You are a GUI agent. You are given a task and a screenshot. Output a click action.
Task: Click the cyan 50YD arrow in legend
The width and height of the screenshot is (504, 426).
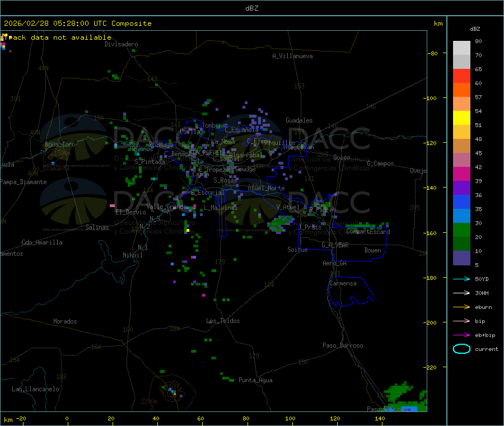click(461, 279)
